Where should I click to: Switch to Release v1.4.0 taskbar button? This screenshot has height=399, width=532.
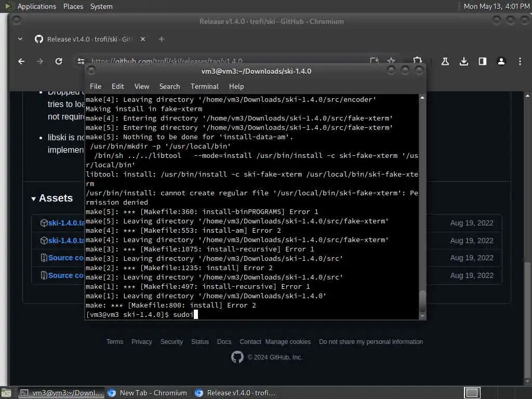pyautogui.click(x=236, y=393)
